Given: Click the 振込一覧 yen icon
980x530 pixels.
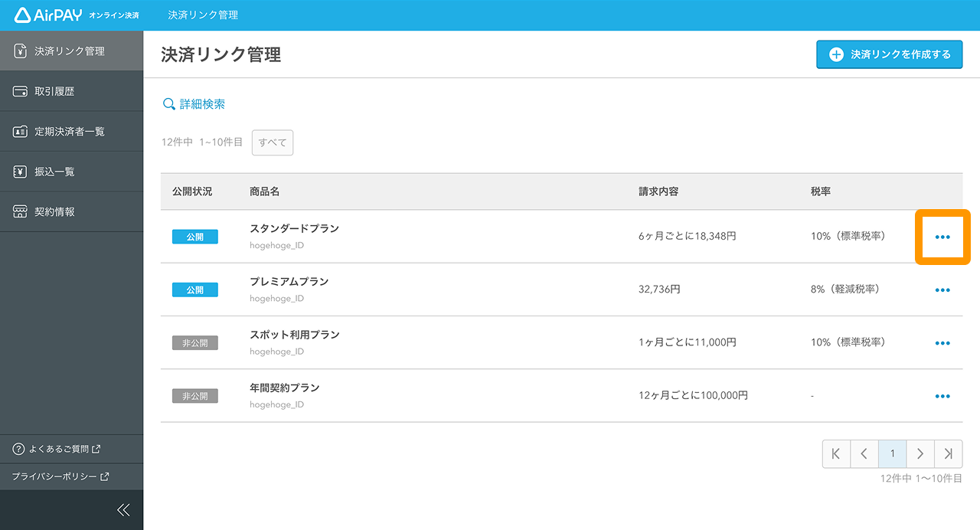Looking at the screenshot, I should coord(21,172).
